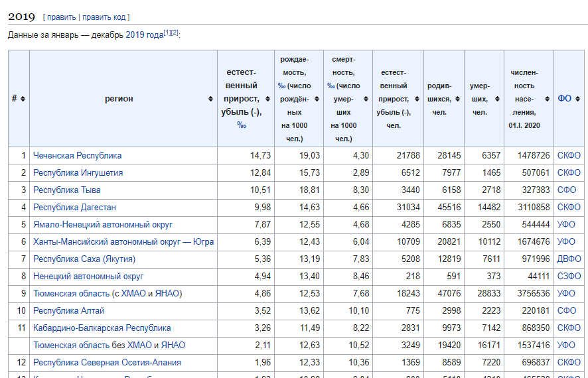Select value 218 in Ненецкий row
Screen dimensions: 588x378
[x=413, y=276]
